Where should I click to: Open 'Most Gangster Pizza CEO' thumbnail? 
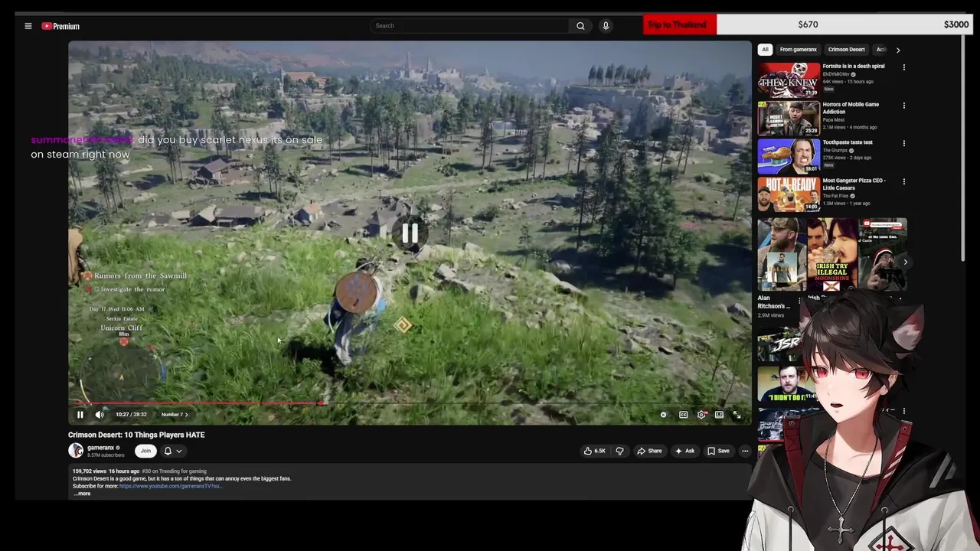(x=789, y=194)
